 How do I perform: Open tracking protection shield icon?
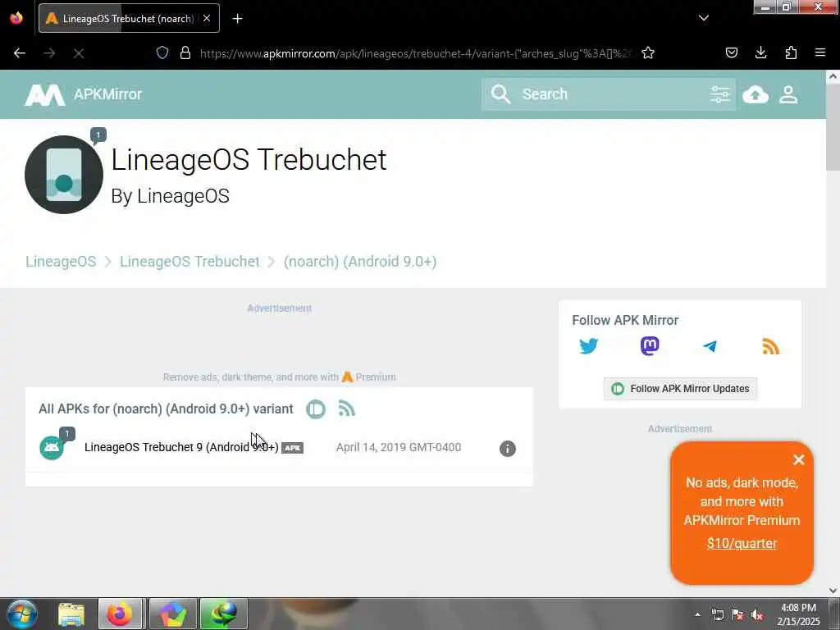point(162,53)
